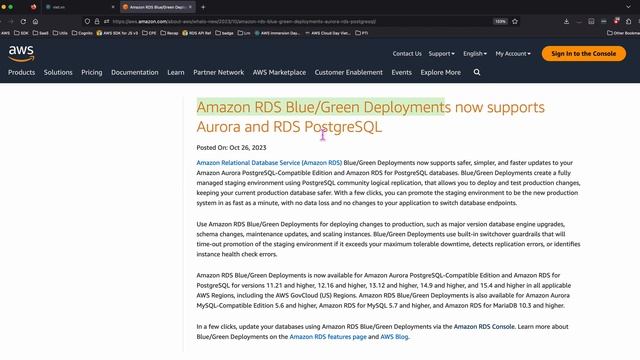Click the AWS logo

[21, 53]
